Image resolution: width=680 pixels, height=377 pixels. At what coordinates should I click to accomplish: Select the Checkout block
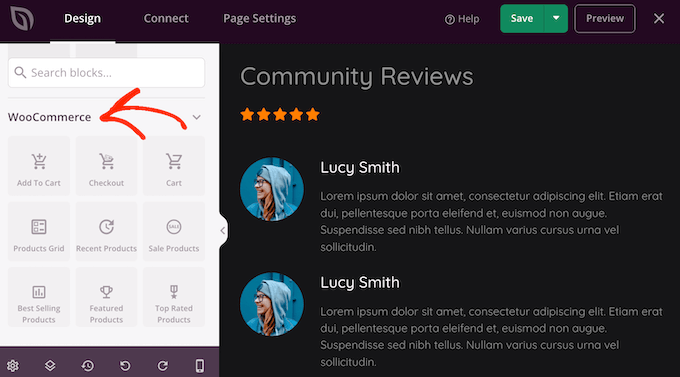pyautogui.click(x=106, y=166)
